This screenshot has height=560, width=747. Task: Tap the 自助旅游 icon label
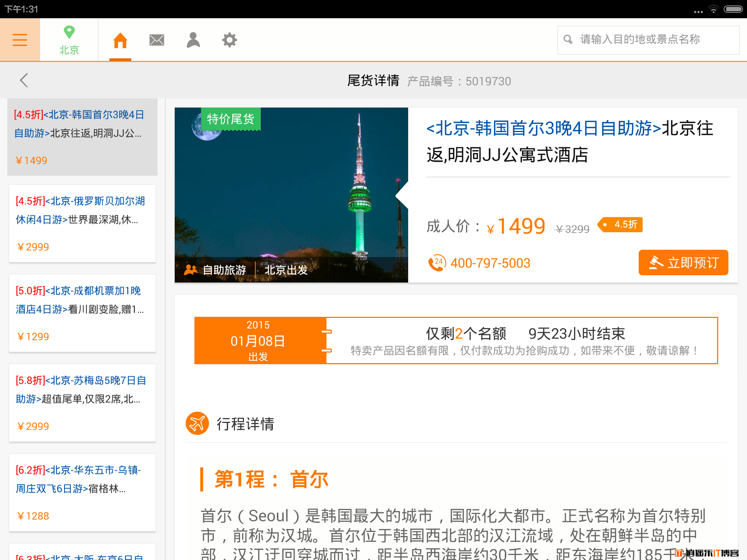(216, 270)
